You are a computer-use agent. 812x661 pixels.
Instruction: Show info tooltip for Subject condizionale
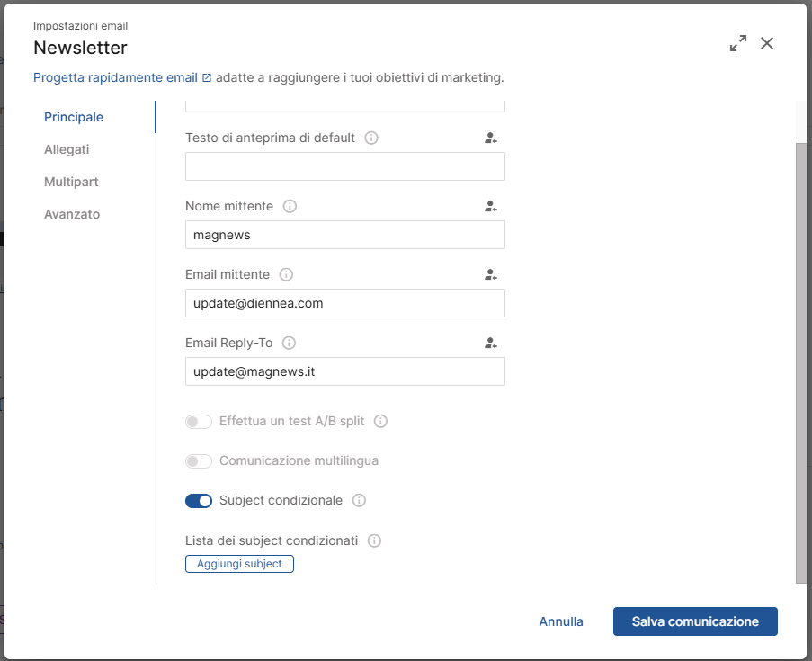point(359,500)
